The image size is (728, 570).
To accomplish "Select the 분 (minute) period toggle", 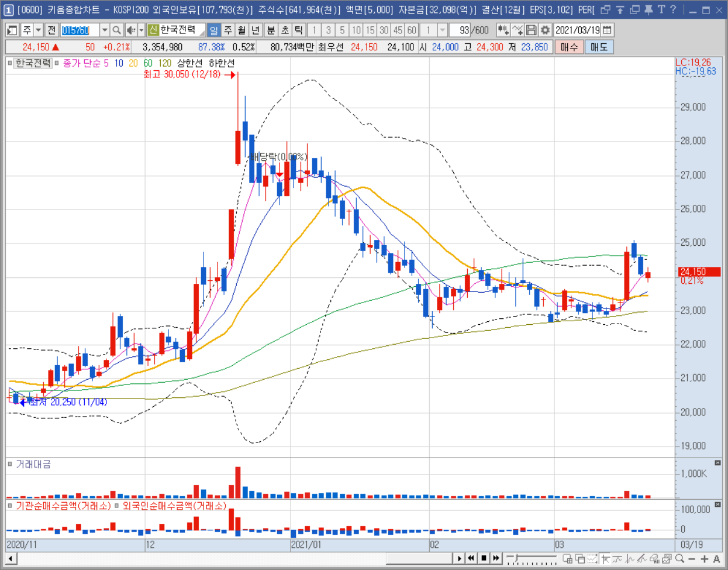I will coord(271,30).
